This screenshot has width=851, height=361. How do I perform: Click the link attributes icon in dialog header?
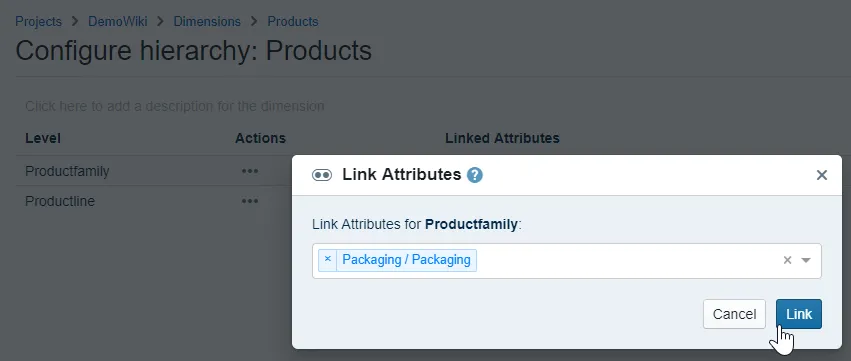coord(322,175)
